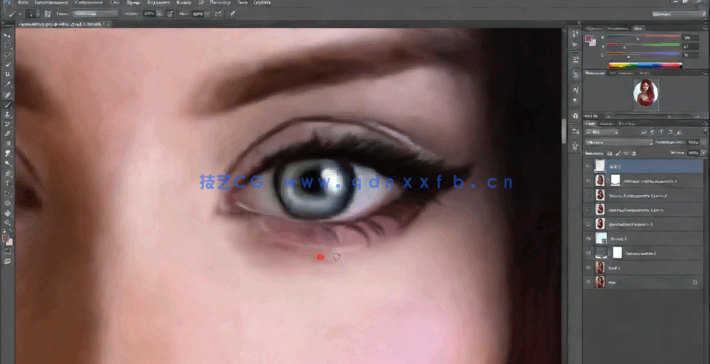Viewport: 710px width, 364px height.
Task: Select the Eraser tool
Action: 8,134
